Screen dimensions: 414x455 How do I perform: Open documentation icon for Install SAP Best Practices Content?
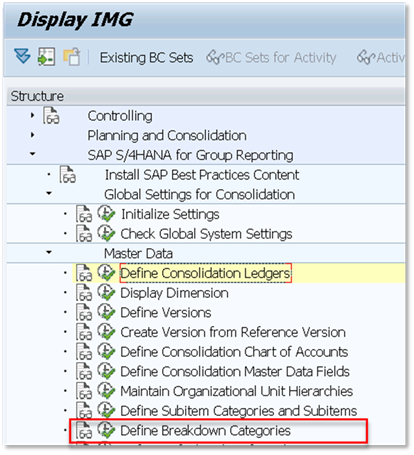(x=68, y=175)
